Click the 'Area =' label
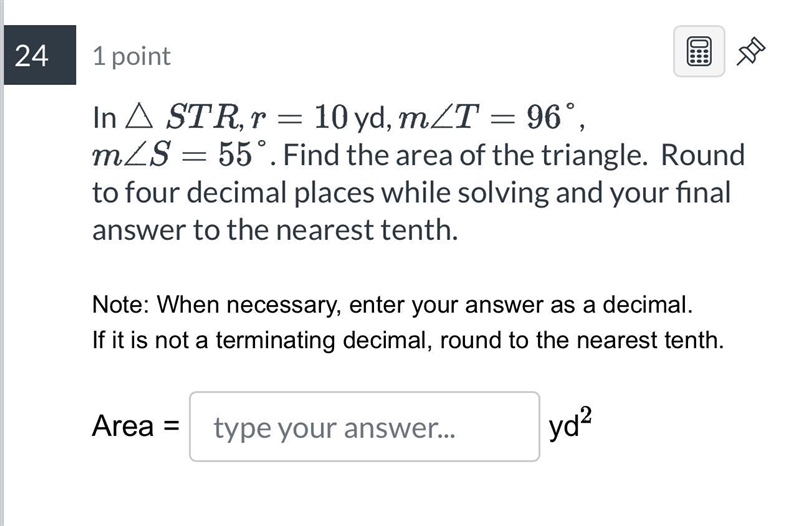 (x=136, y=425)
